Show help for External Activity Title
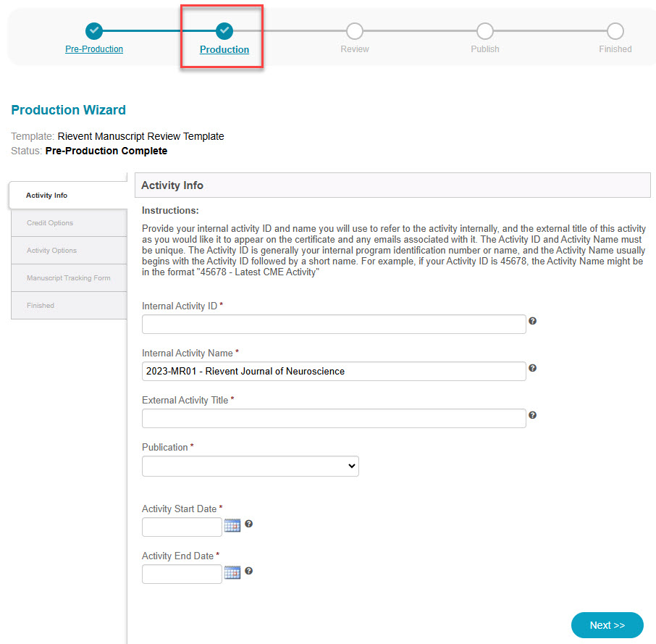This screenshot has height=644, width=656. click(532, 415)
